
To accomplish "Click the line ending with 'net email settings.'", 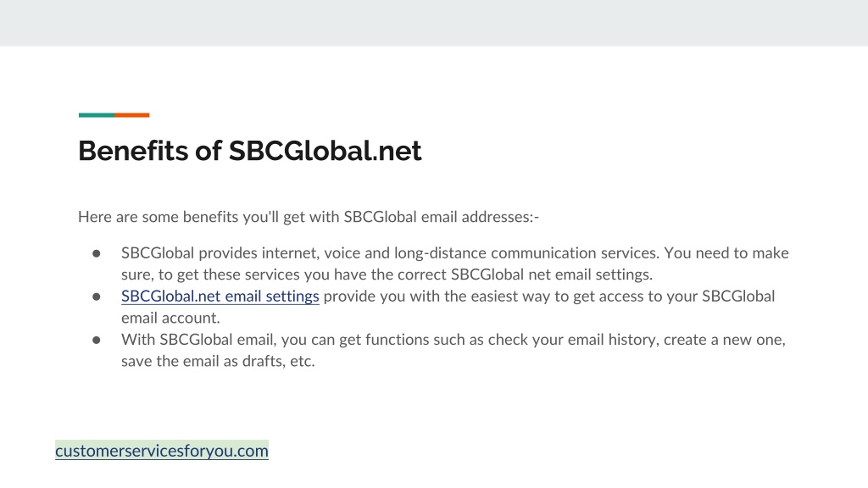I will (387, 274).
